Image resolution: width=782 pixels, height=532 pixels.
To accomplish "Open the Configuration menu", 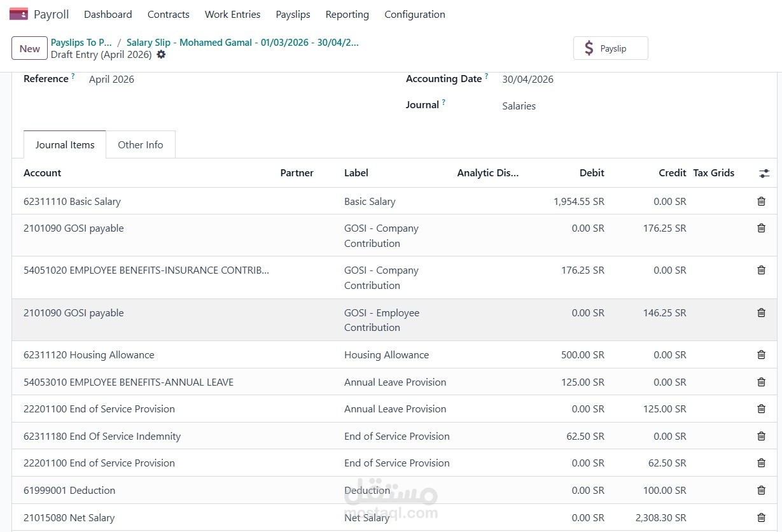I will [414, 14].
